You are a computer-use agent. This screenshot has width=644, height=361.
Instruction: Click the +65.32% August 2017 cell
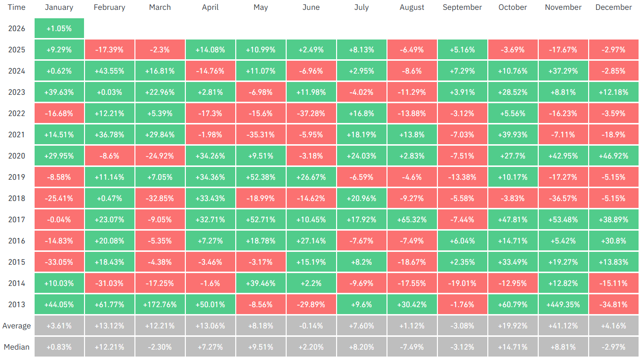(x=412, y=220)
